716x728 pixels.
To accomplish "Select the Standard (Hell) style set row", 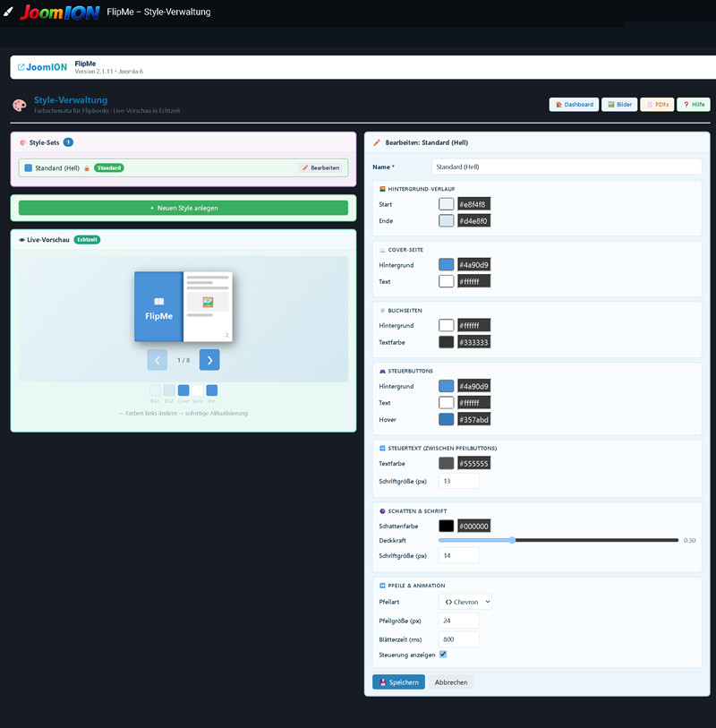I will 183,168.
